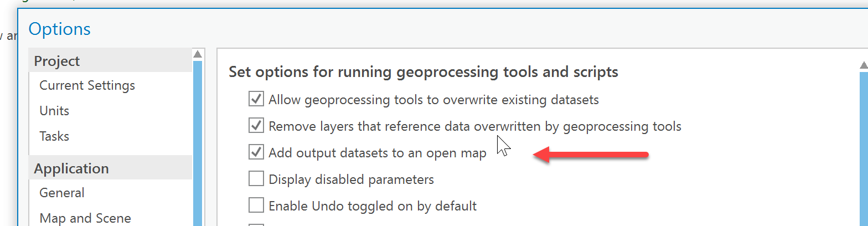Click the Display disabled parameters label
Screen dimensions: 868x226
[351, 179]
